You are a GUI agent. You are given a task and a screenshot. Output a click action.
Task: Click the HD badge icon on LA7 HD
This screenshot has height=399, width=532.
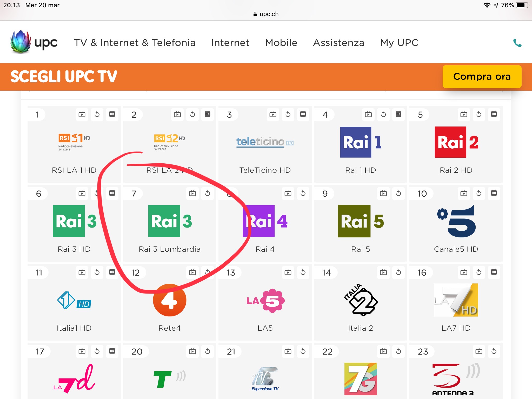[494, 272]
